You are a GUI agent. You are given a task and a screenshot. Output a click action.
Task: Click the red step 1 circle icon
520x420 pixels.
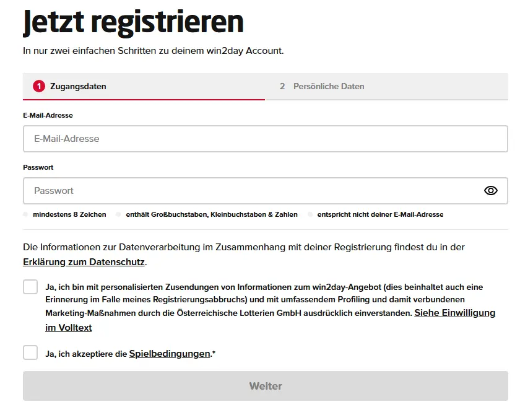(x=39, y=86)
